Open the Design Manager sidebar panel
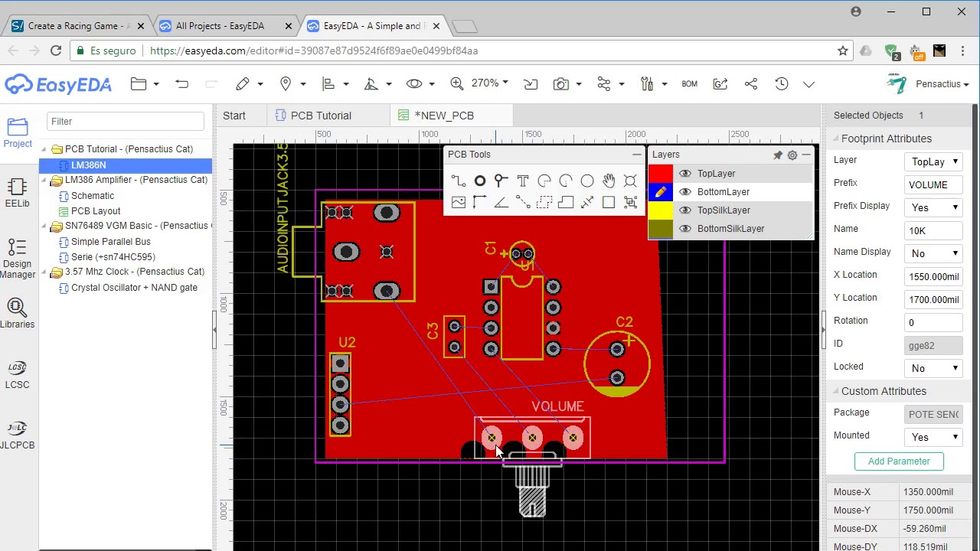980x551 pixels. 17,259
